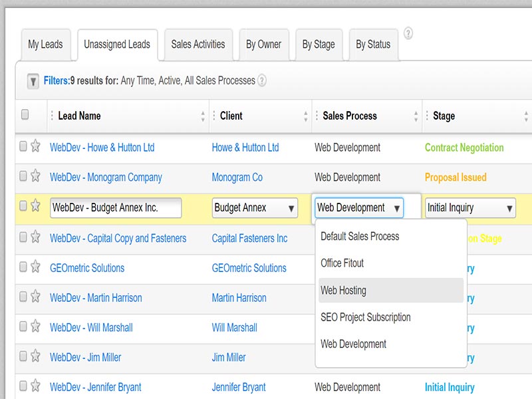This screenshot has height=399, width=532.
Task: Choose Web Hosting from the dropdown list
Action: [343, 291]
